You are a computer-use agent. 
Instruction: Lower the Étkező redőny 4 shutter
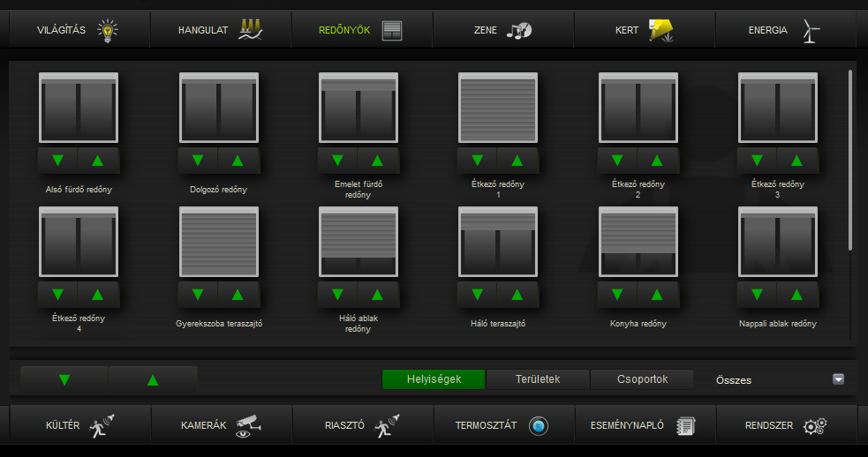tap(57, 295)
